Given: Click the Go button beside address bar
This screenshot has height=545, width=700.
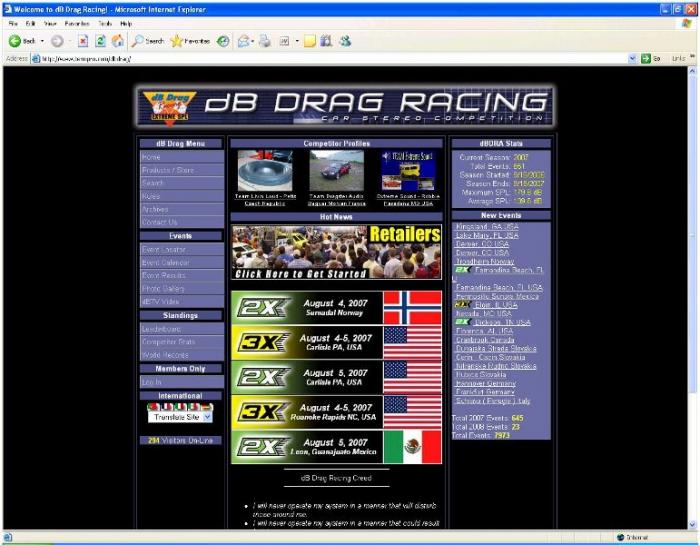Looking at the screenshot, I should pyautogui.click(x=650, y=58).
